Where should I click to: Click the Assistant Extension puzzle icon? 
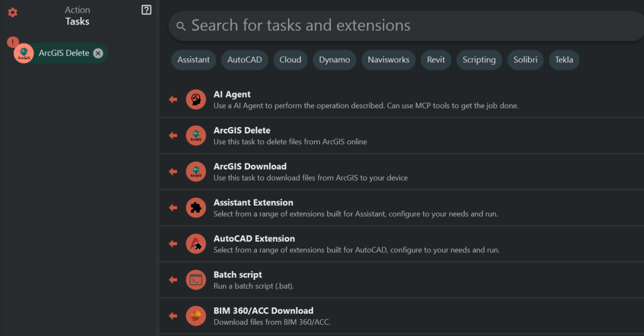196,208
